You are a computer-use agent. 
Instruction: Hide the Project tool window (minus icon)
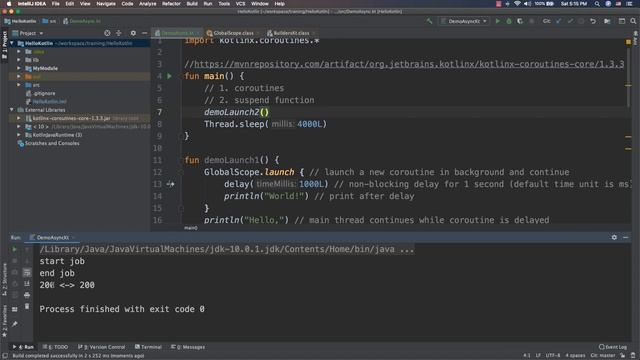click(144, 33)
